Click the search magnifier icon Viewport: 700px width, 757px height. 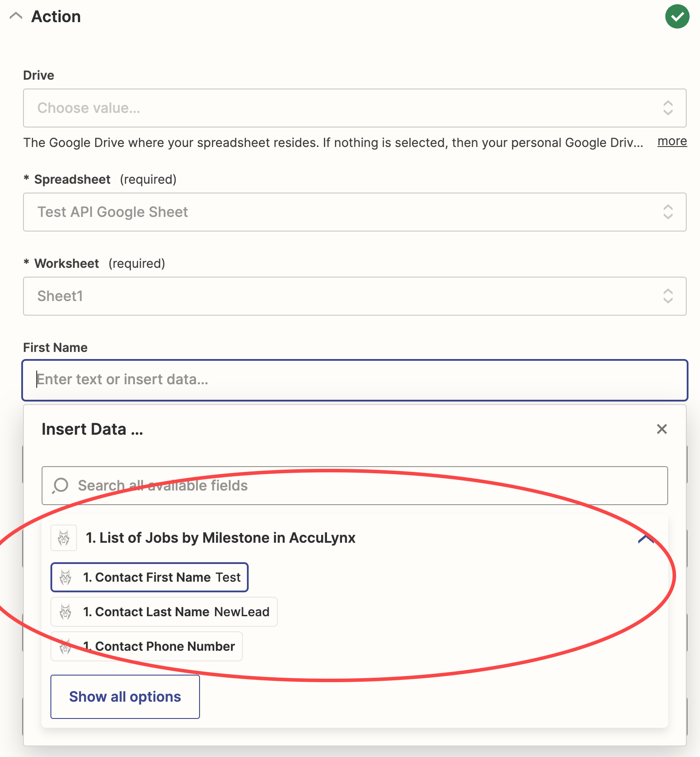click(60, 486)
